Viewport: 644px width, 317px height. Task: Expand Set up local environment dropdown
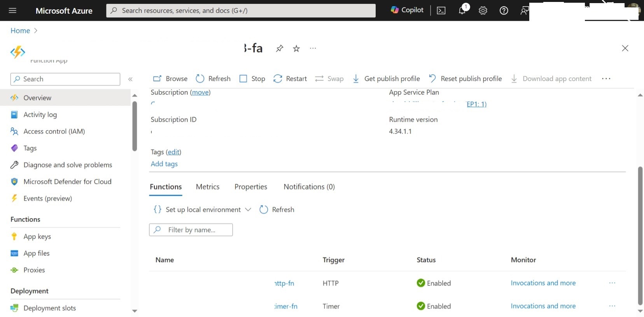(202, 210)
